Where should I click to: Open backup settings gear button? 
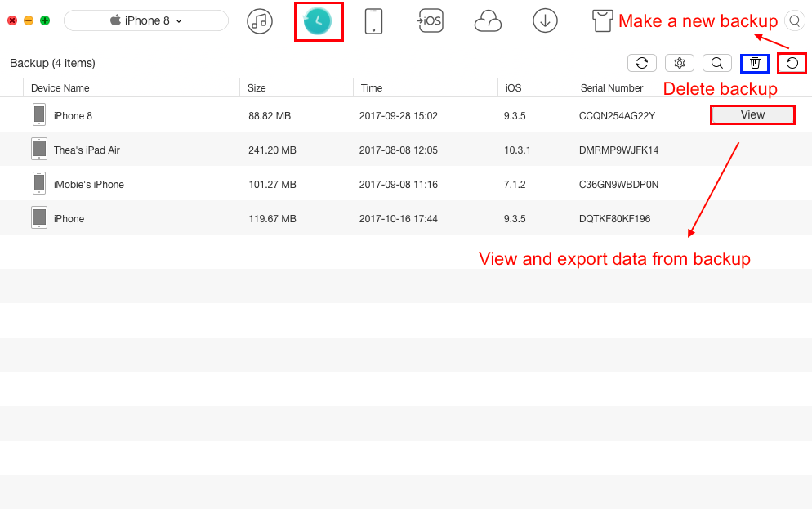[x=680, y=63]
